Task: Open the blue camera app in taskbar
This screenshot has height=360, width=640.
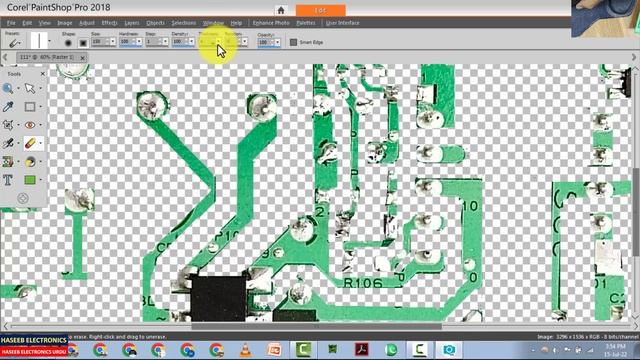Action: [449, 350]
